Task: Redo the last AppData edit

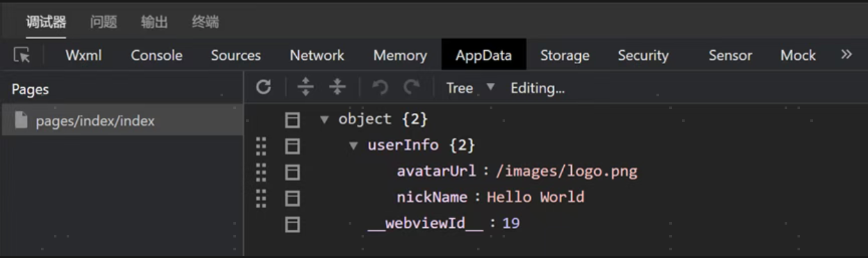Action: [x=412, y=87]
